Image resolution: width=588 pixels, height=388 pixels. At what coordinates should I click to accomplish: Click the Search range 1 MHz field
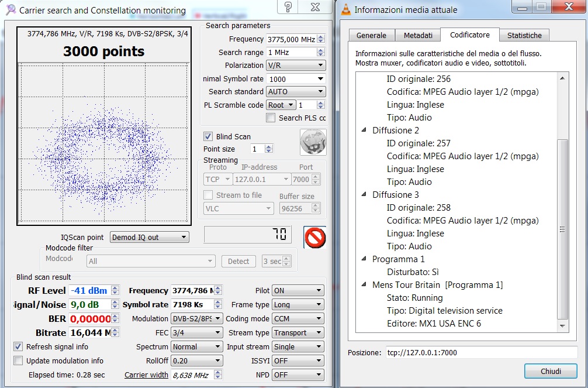pyautogui.click(x=292, y=52)
